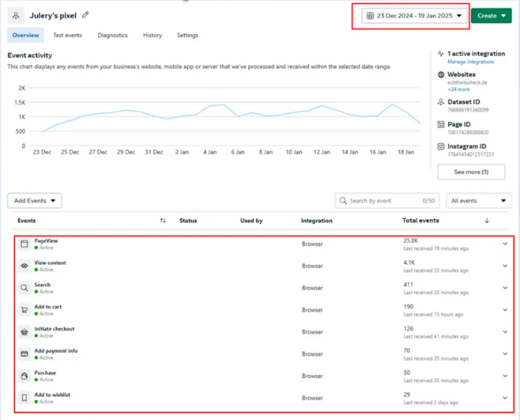Click the Add to wishlist bookmark icon
Viewport: 520px width, 420px height.
click(x=24, y=397)
